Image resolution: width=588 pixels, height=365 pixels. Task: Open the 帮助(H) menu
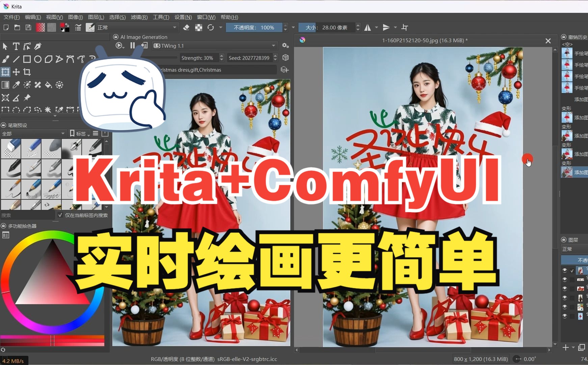(230, 17)
